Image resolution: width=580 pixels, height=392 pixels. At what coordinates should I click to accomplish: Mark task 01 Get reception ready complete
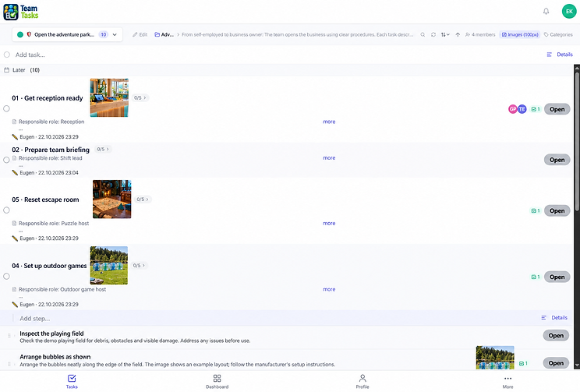point(6,109)
